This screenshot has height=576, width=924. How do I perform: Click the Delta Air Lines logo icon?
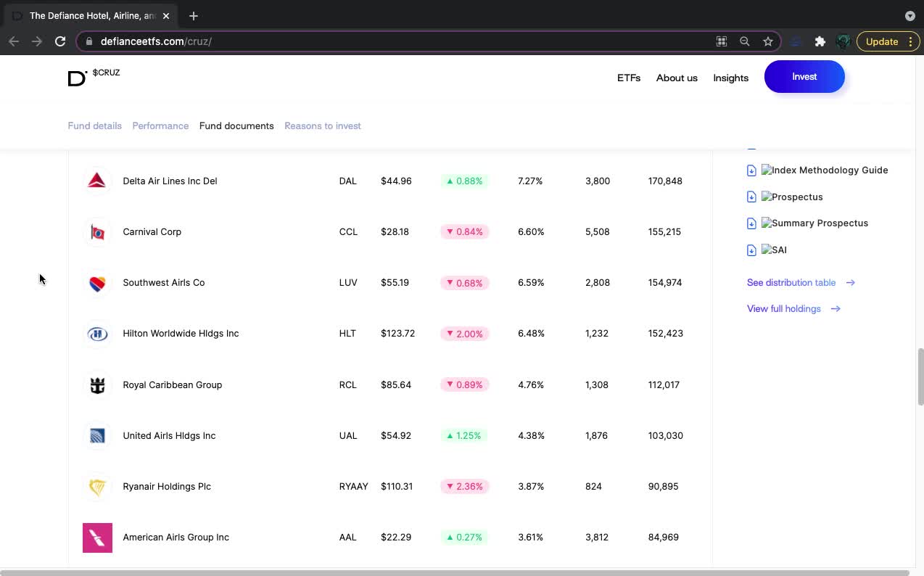click(x=97, y=181)
